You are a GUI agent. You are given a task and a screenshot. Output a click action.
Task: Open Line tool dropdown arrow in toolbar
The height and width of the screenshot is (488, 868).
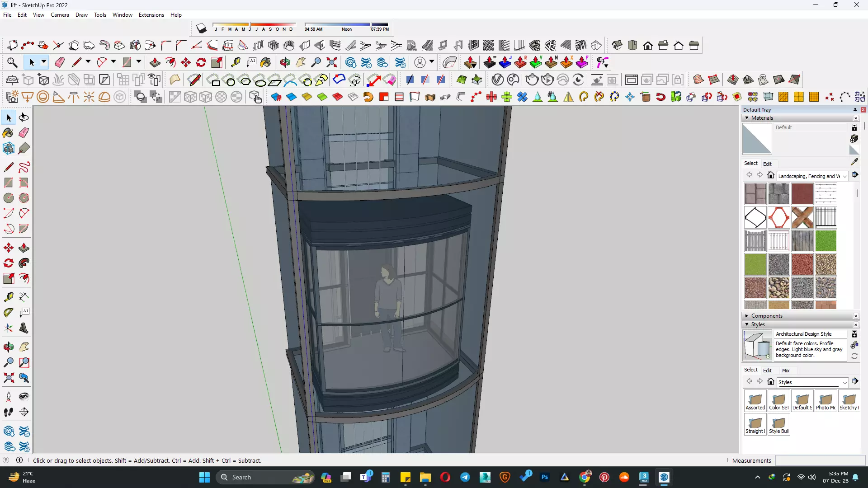point(88,62)
